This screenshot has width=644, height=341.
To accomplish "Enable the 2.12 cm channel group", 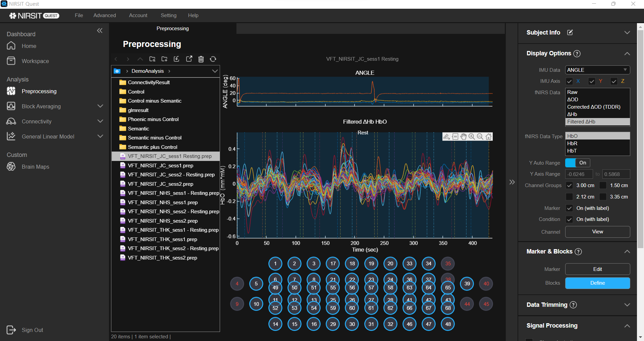I will tap(569, 197).
